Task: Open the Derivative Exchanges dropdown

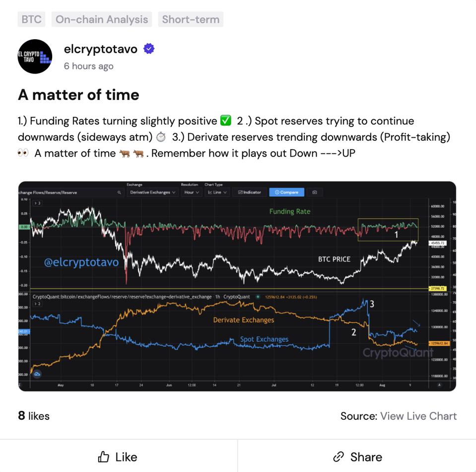Action: coord(152,192)
